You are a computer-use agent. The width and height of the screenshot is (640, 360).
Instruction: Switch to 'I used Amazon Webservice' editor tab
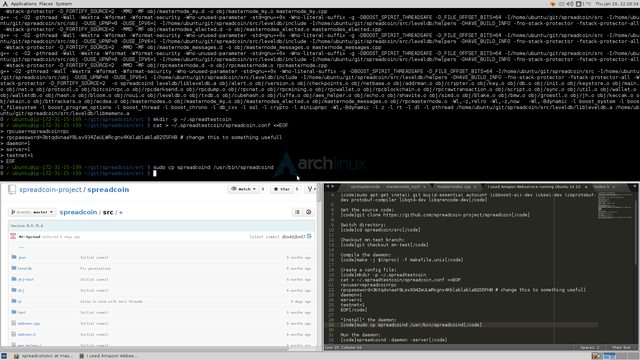[x=534, y=187]
